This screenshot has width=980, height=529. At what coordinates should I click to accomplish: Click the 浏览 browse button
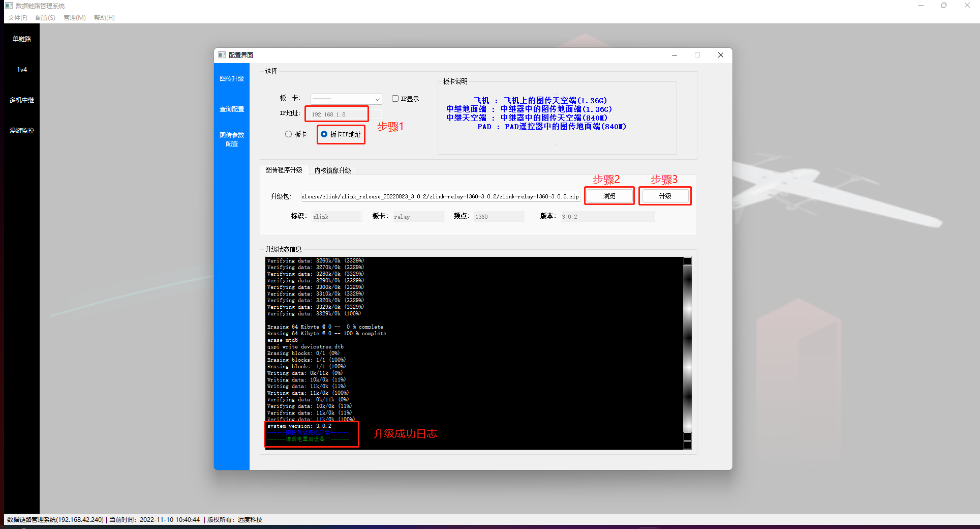609,196
